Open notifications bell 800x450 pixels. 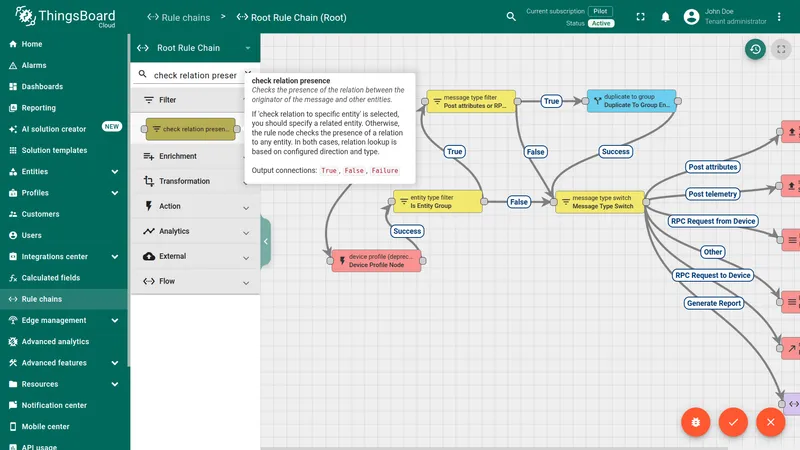coord(665,17)
